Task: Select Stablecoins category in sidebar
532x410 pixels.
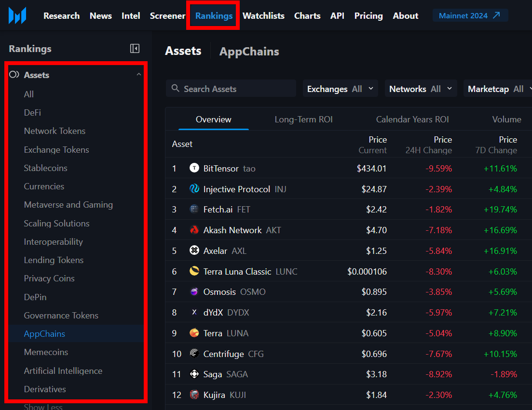Action: click(x=46, y=168)
